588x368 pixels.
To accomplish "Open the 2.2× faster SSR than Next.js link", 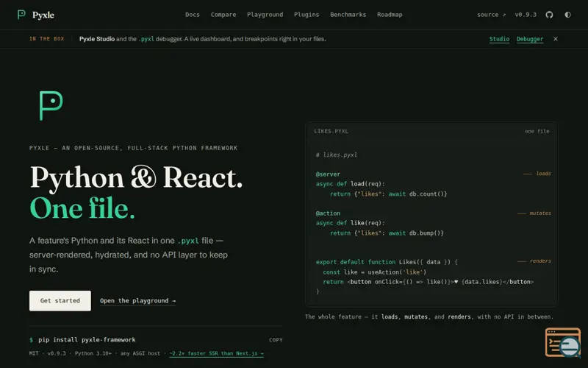I will tap(216, 353).
